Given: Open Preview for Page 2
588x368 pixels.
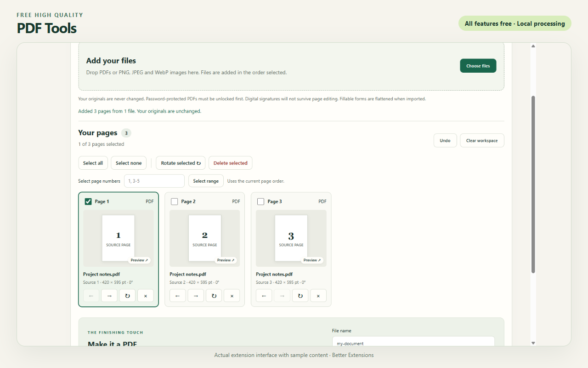Looking at the screenshot, I should (x=226, y=260).
